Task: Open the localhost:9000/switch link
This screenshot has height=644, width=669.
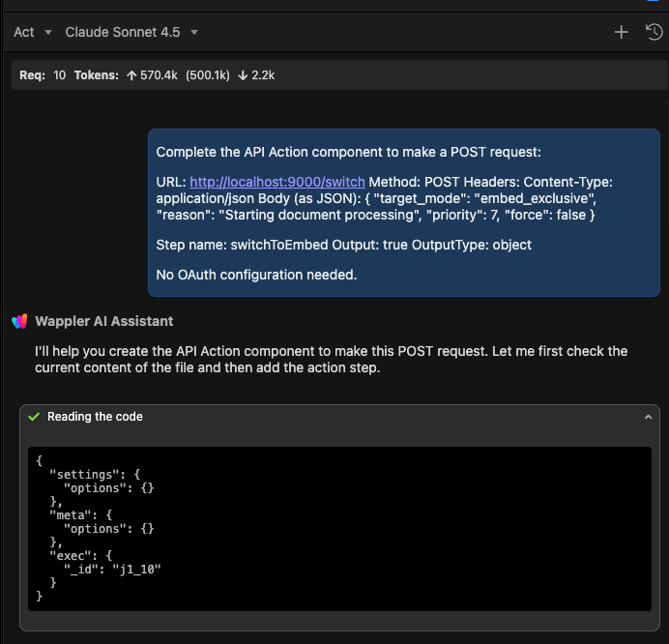Action: 276,182
